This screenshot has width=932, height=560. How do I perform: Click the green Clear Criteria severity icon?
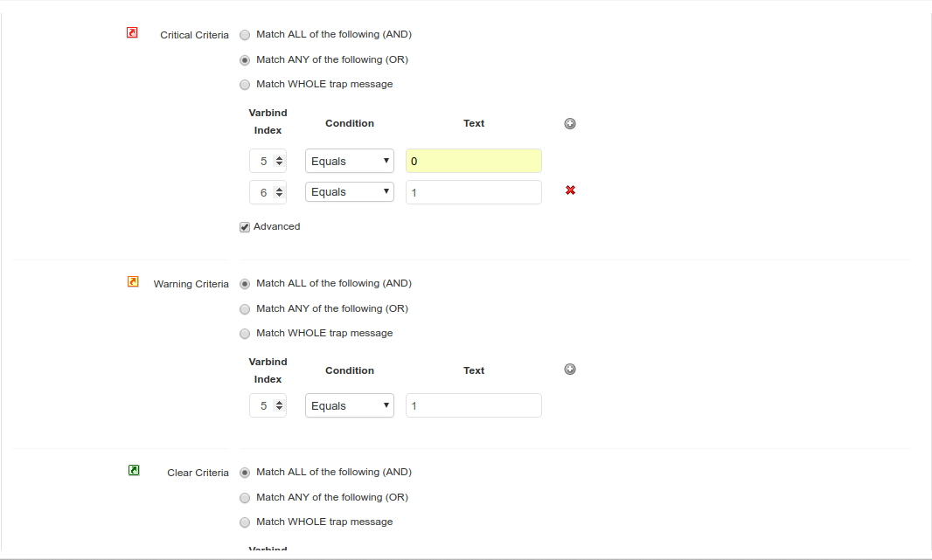tap(133, 471)
